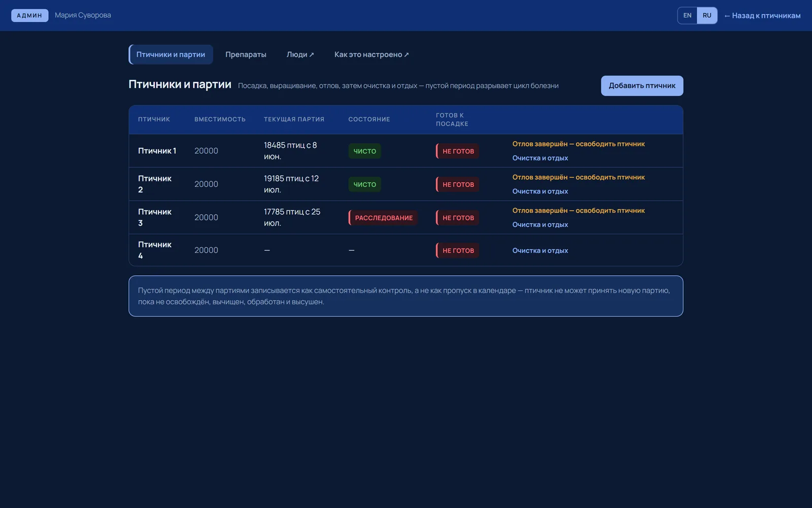Click the 'СОСТОЯНИЕ' column header
Viewport: 812px width, 508px height.
tap(369, 119)
